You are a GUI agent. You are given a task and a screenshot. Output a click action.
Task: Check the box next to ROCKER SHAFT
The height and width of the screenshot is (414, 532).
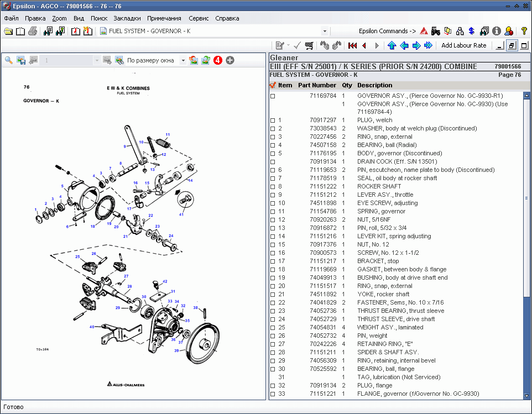(271, 186)
